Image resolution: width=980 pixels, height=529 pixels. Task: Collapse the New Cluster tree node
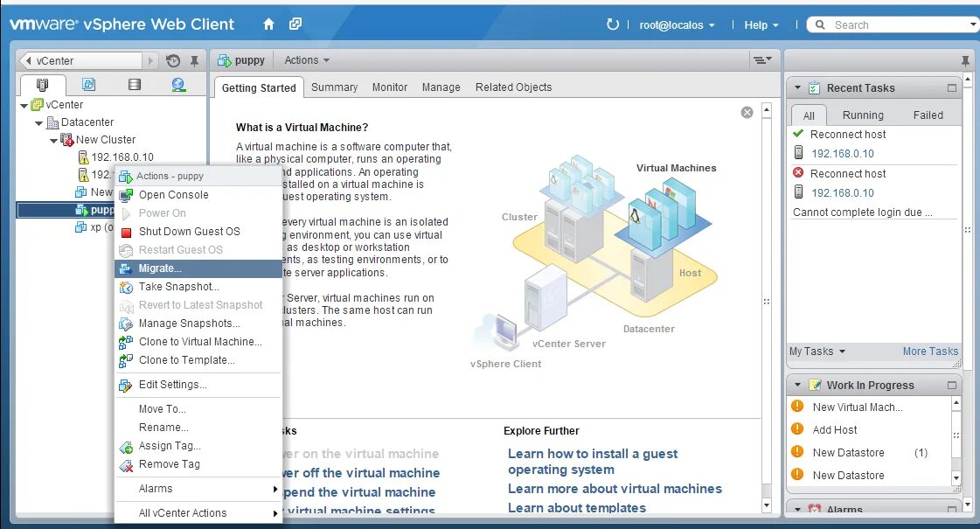(53, 141)
